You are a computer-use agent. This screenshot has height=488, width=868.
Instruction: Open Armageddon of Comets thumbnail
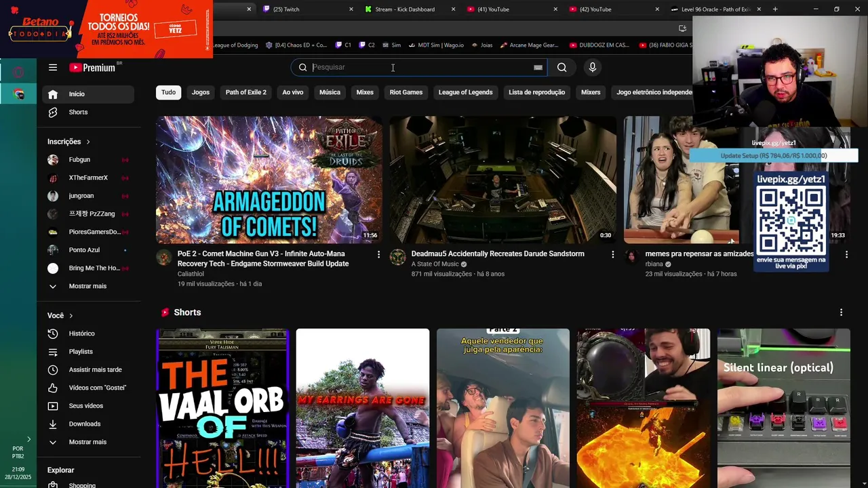coord(269,180)
